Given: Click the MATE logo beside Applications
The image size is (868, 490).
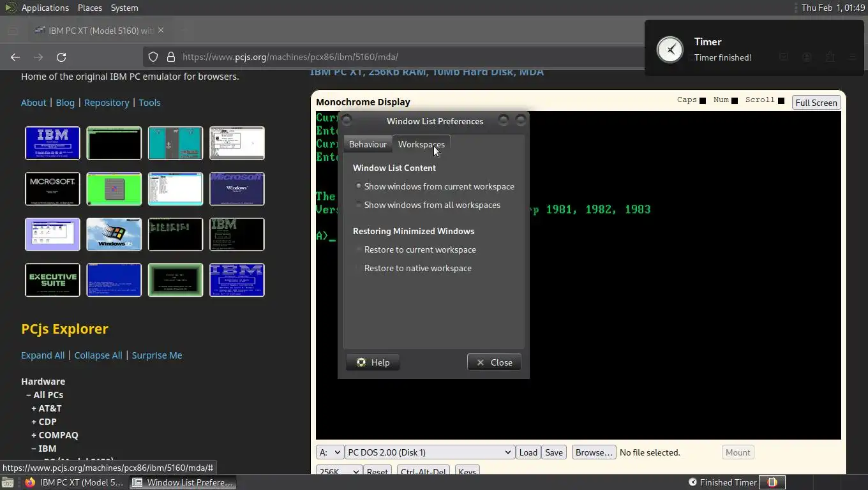Looking at the screenshot, I should point(10,8).
